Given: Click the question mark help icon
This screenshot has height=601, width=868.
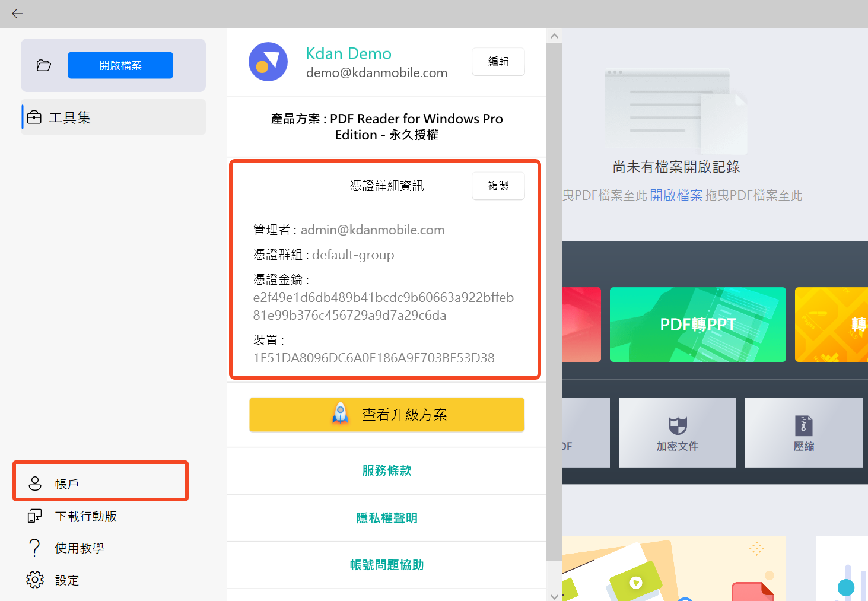Looking at the screenshot, I should pyautogui.click(x=35, y=548).
